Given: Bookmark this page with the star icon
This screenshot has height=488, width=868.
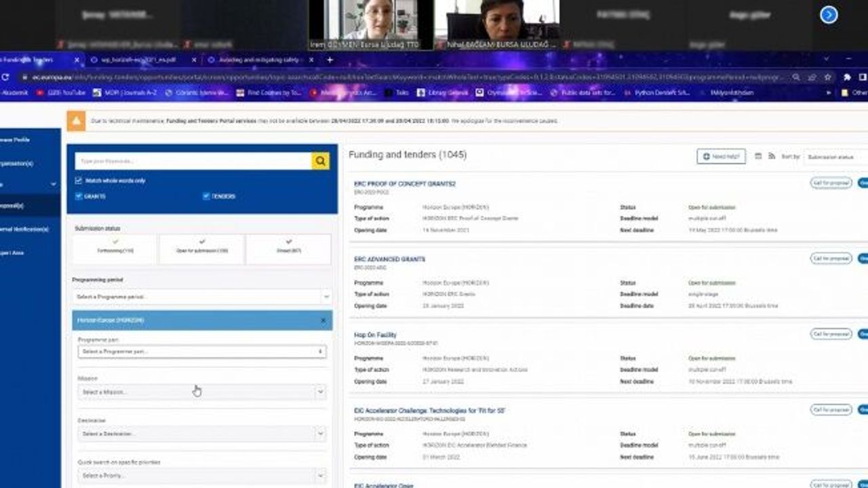Looking at the screenshot, I should pos(827,77).
